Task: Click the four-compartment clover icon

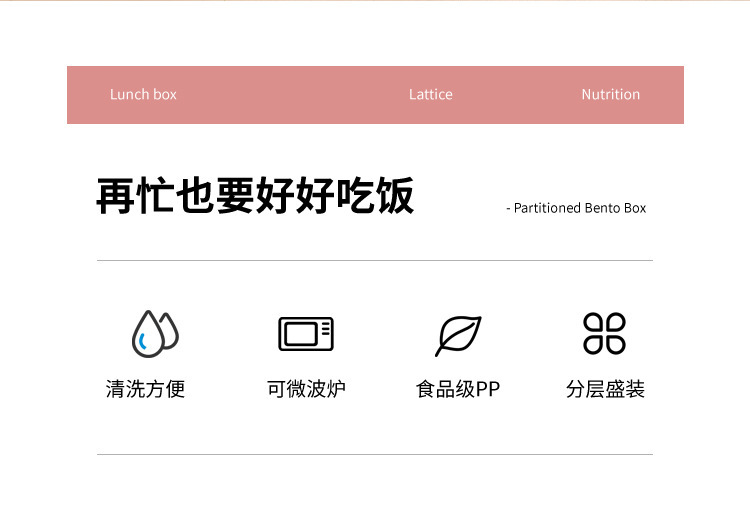Action: tap(604, 334)
